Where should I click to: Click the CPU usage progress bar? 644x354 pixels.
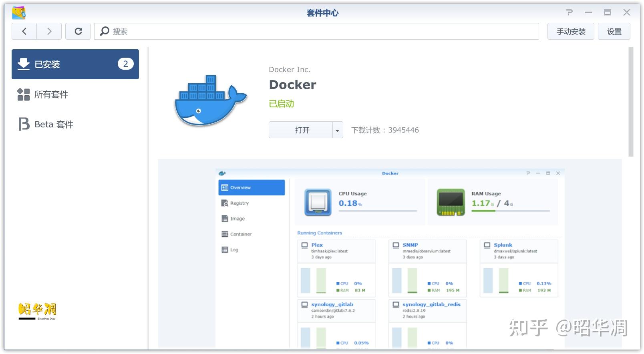coord(378,211)
